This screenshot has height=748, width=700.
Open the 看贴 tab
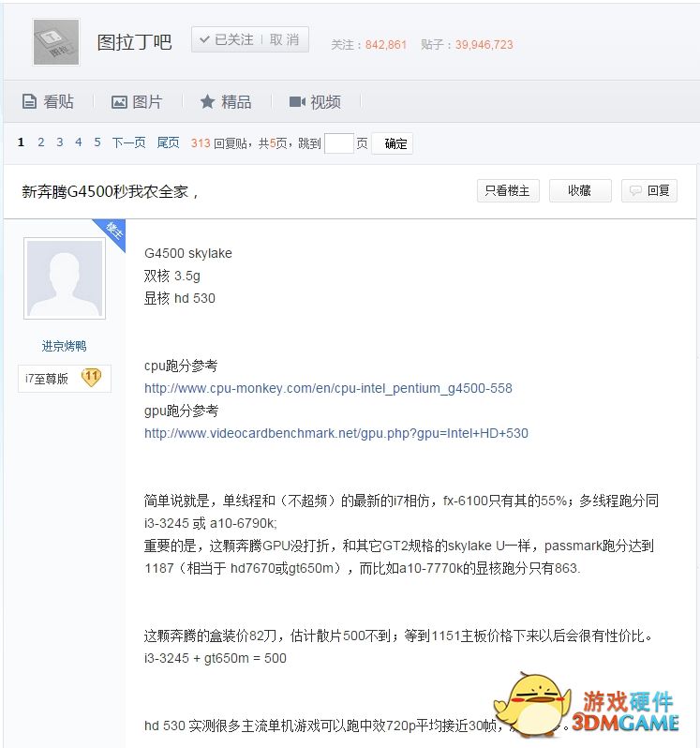click(x=48, y=102)
